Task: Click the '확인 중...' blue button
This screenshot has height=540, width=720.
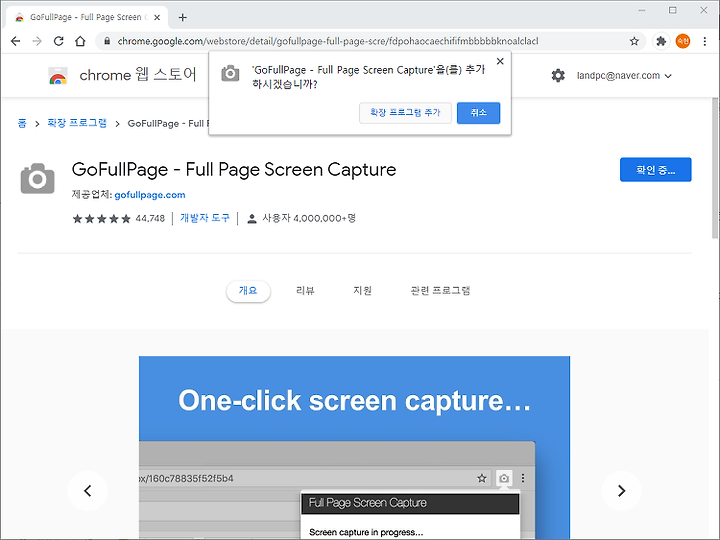Action: point(655,170)
